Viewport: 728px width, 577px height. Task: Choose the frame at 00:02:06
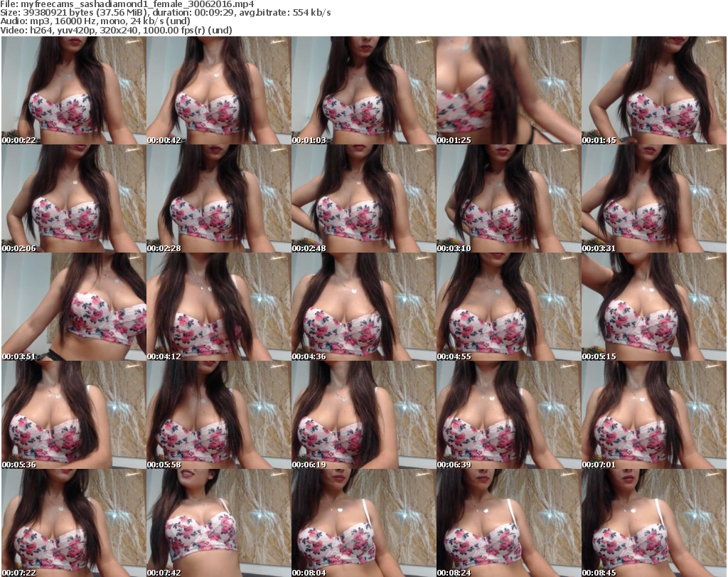pos(73,198)
